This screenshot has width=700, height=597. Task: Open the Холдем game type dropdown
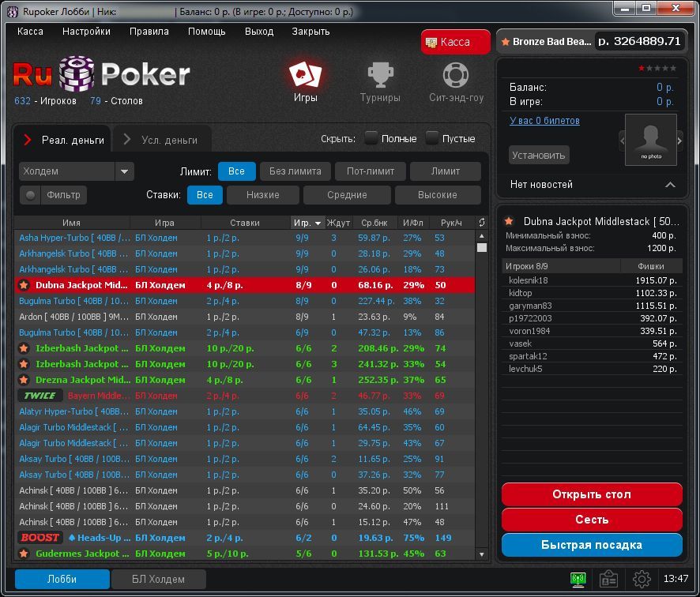tap(124, 171)
